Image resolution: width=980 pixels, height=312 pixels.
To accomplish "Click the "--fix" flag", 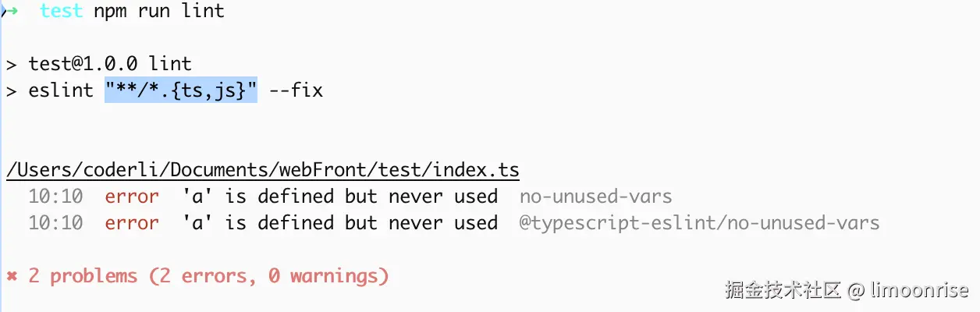I will click(296, 90).
